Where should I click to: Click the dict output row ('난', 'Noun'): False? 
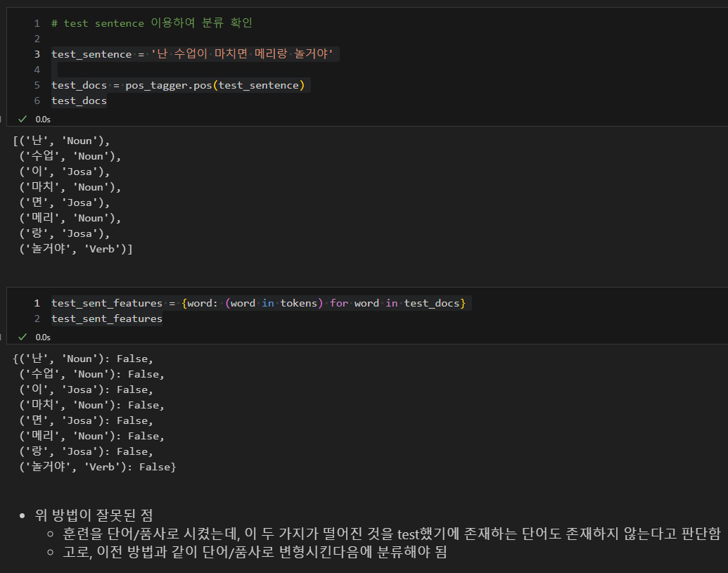(x=83, y=359)
